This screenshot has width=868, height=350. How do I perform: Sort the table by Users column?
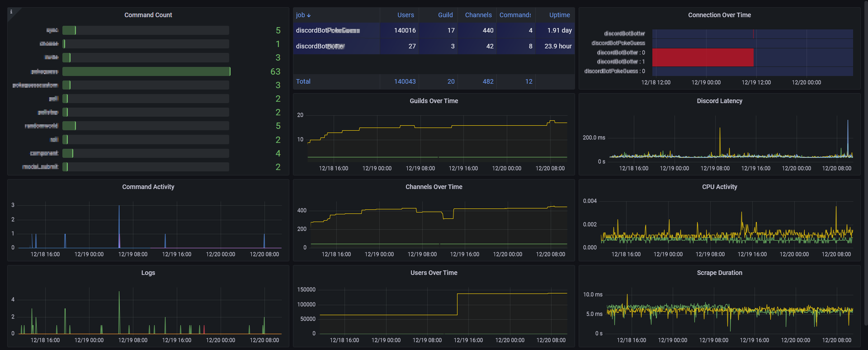(x=406, y=15)
